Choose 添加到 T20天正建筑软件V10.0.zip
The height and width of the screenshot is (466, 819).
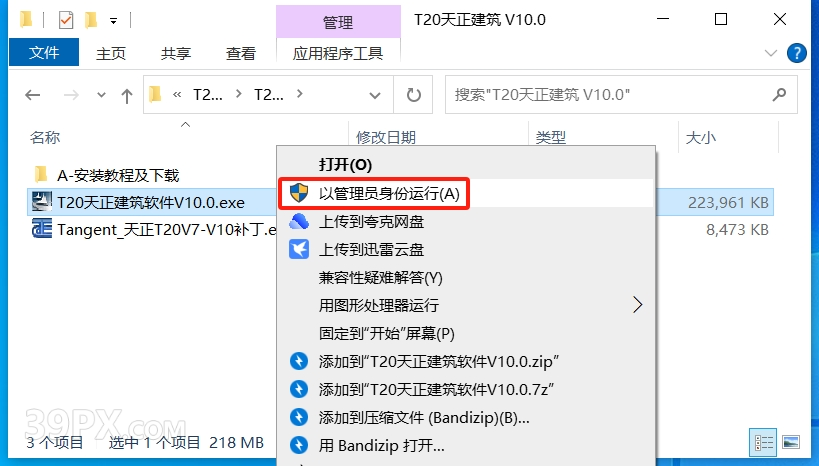pos(465,362)
